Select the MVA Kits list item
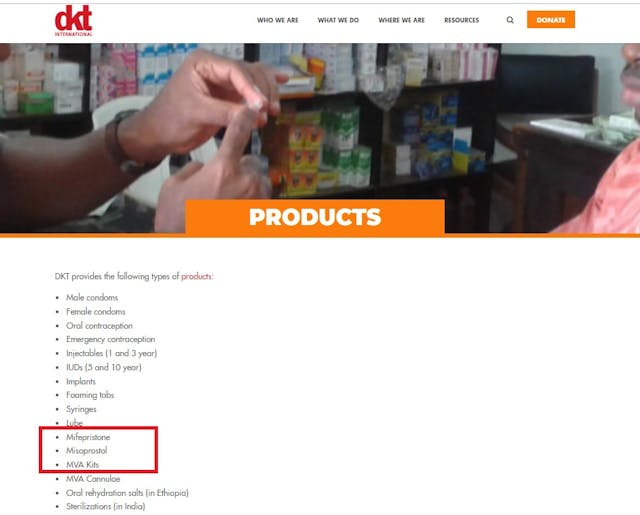Image resolution: width=640 pixels, height=515 pixels. (x=82, y=465)
